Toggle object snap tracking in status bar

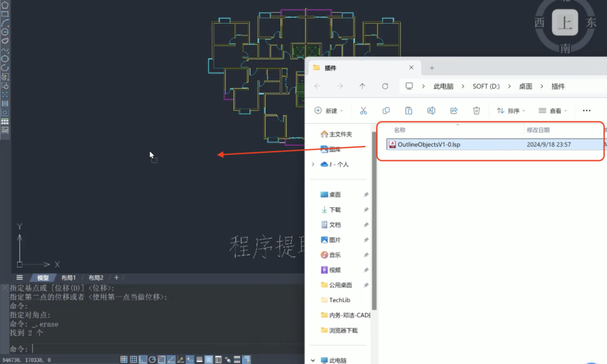[171, 360]
